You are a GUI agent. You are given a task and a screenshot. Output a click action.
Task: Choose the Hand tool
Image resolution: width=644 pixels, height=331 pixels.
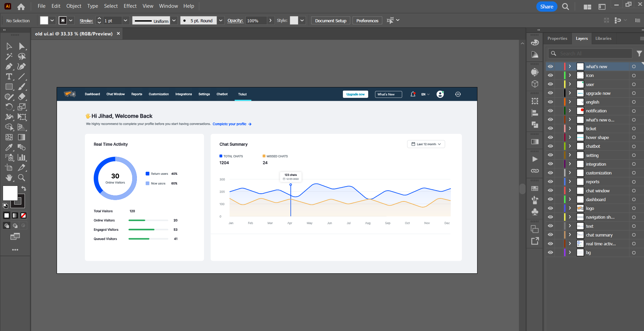tap(9, 177)
